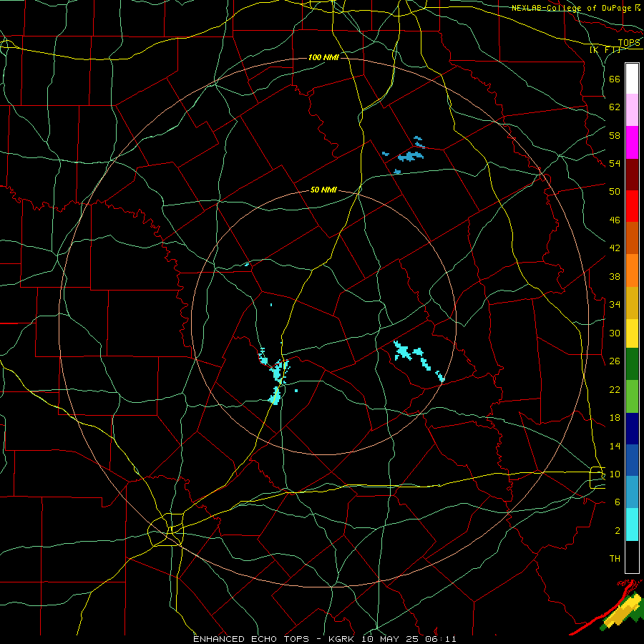Click the '6' scale label
Image resolution: width=644 pixels, height=644 pixels.
pyautogui.click(x=618, y=502)
